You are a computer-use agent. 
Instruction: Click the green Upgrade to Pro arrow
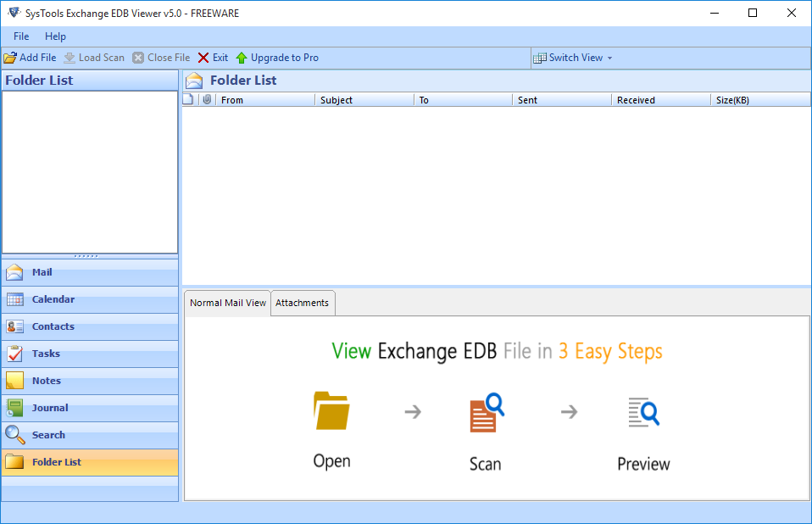click(x=242, y=58)
